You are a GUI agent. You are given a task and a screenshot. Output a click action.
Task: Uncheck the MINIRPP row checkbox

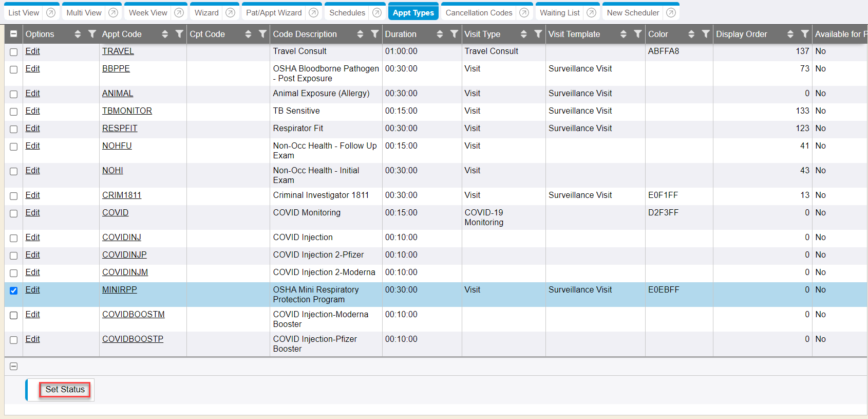pyautogui.click(x=14, y=290)
